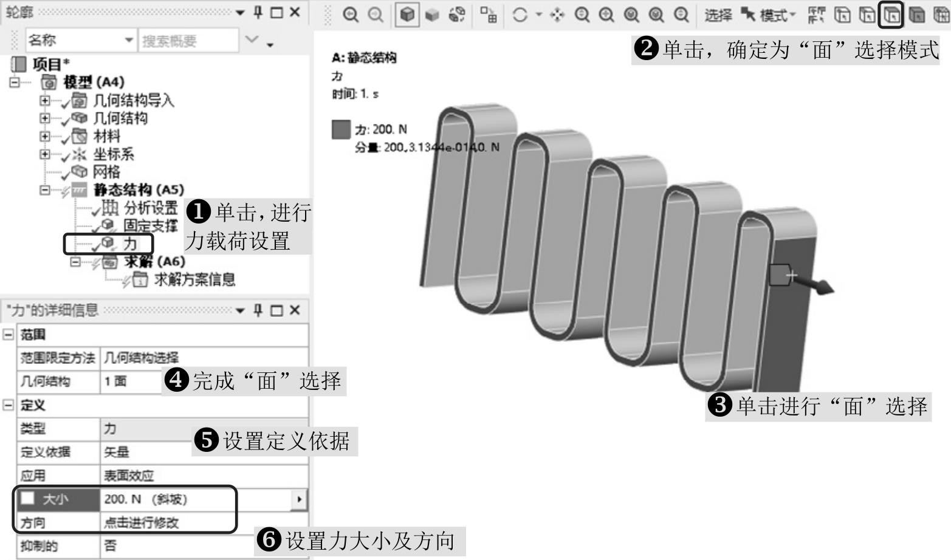
Task: Switch to plain shaded display cube icon
Action: point(432,15)
